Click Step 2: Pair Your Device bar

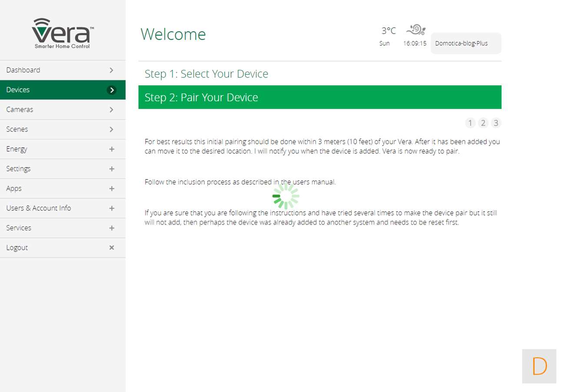coord(319,97)
